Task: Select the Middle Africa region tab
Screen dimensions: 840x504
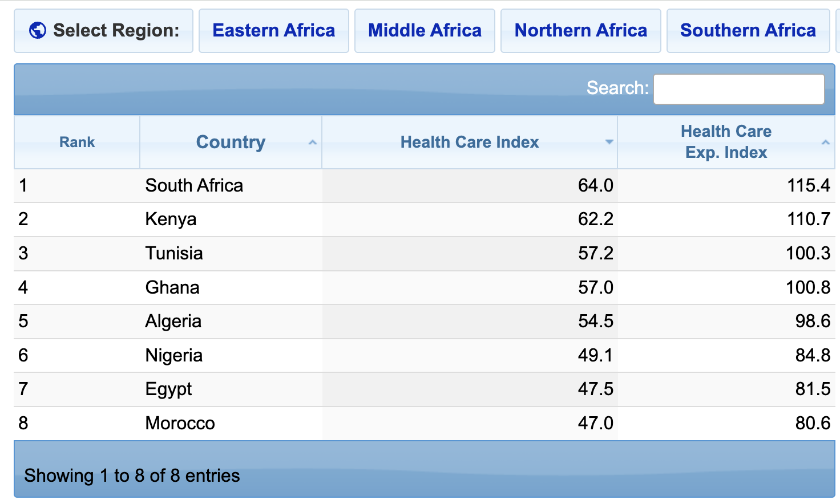Action: coord(425,31)
